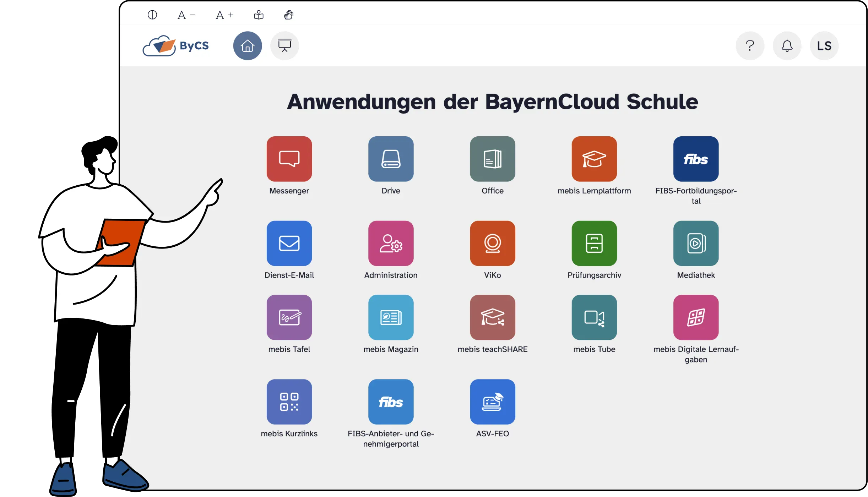Open mebis Lernplattform
Image resolution: width=868 pixels, height=497 pixels.
[594, 159]
